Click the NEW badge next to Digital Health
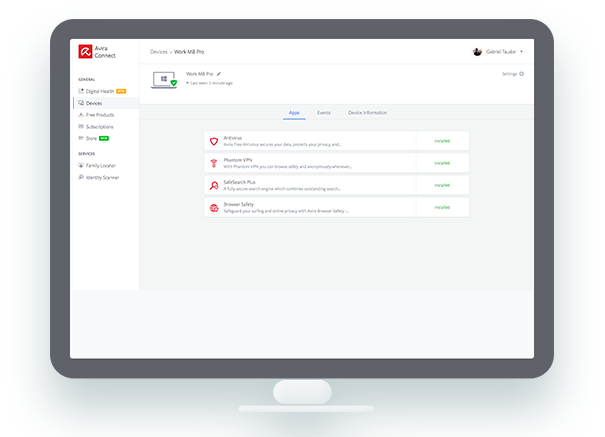Screen dimensions: 605x437 coord(121,91)
